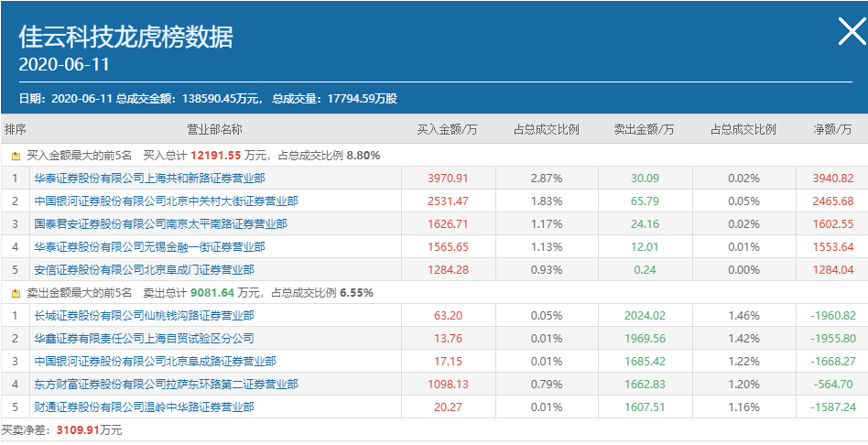Image resolution: width=868 pixels, height=445 pixels.
Task: Click the 卖出金额/万 column header
Action: tap(644, 130)
